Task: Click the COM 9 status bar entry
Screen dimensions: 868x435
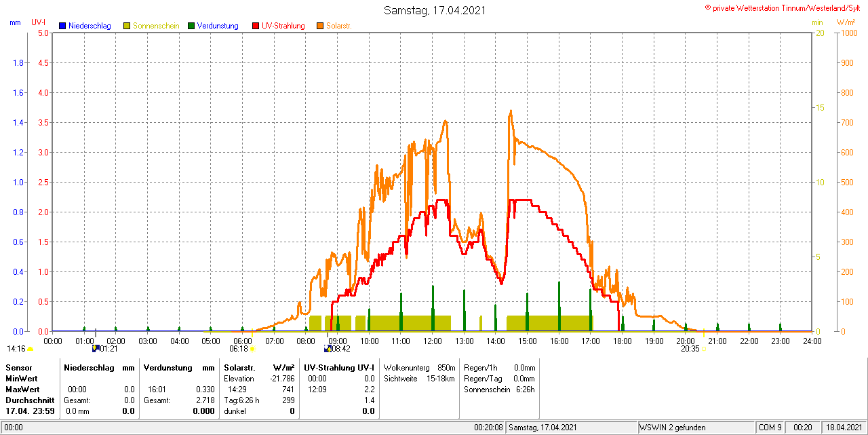Action: 770,428
